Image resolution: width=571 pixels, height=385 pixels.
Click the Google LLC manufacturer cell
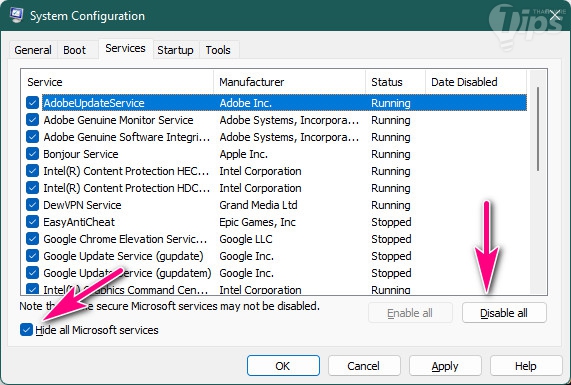(246, 239)
